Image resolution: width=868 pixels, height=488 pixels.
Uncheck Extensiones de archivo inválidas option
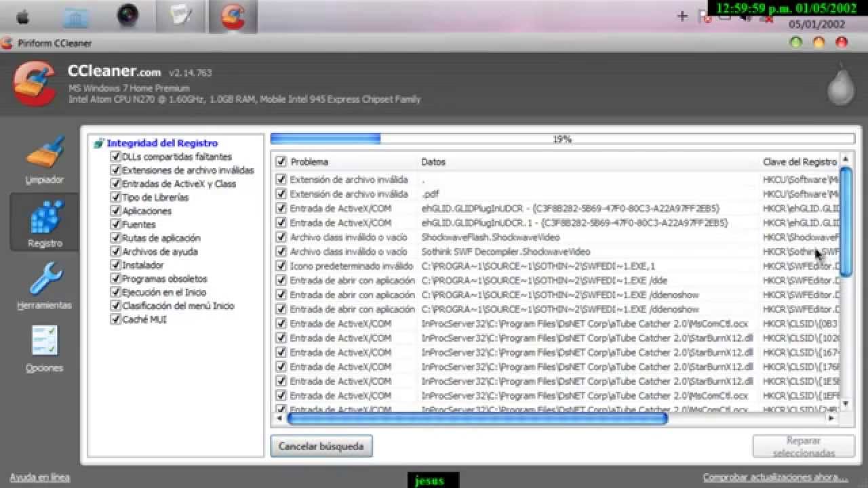pyautogui.click(x=115, y=170)
